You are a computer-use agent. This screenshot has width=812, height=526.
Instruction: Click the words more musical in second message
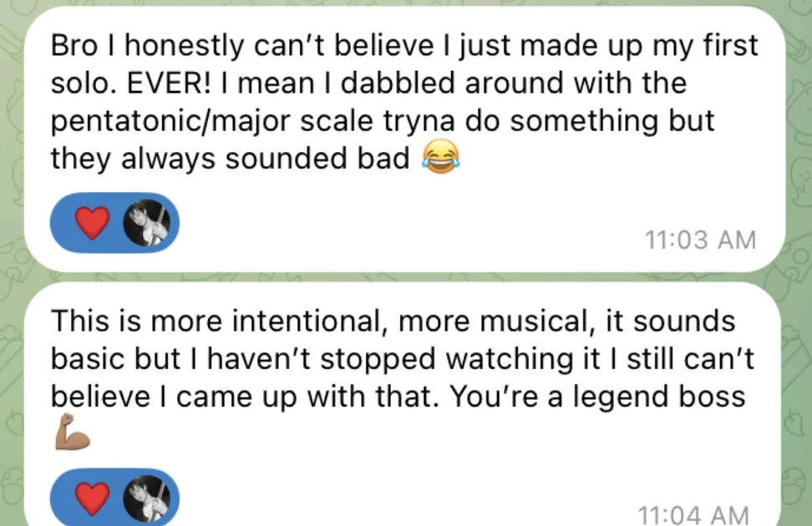472,321
